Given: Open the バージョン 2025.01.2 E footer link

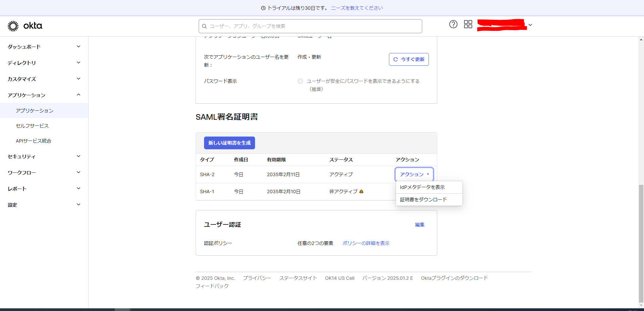Looking at the screenshot, I should (x=388, y=278).
